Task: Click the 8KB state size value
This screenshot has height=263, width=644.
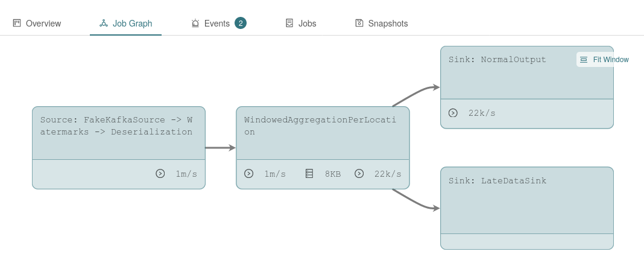Action: point(333,174)
